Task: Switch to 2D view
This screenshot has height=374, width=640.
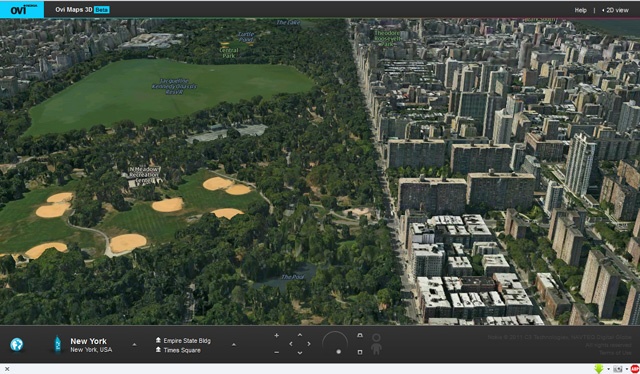Action: click(616, 10)
